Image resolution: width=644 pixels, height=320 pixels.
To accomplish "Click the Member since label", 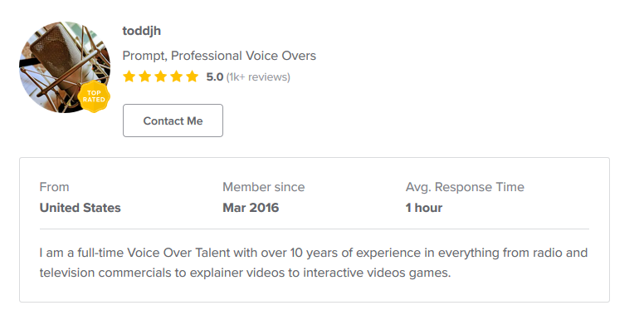I will coord(264,187).
